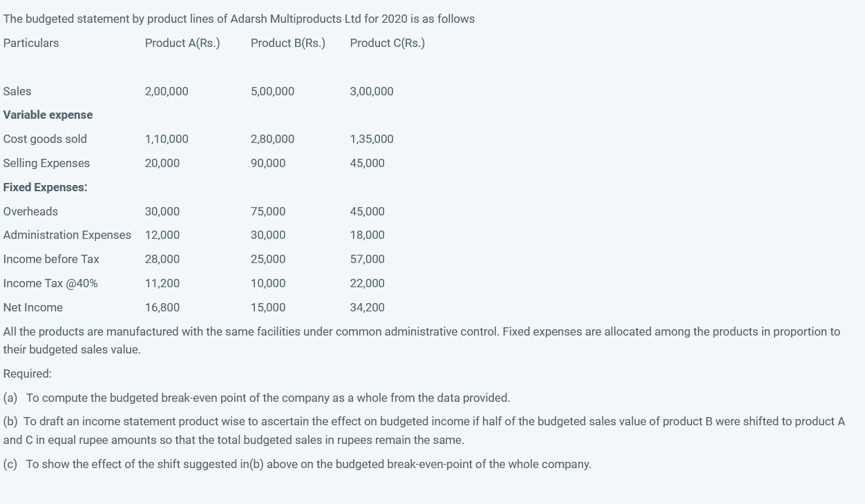Viewport: 865px width, 504px height.
Task: Click the 'Administration Expenses' row label
Action: [67, 235]
